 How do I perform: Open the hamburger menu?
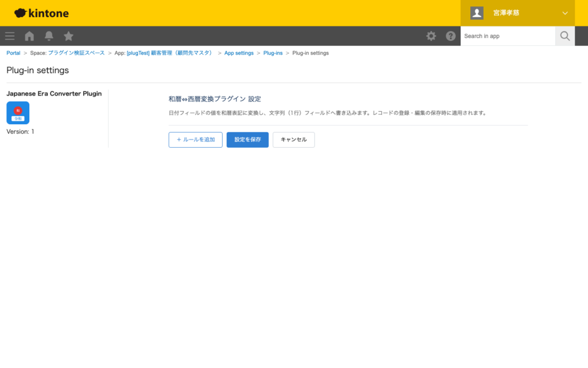click(x=9, y=36)
